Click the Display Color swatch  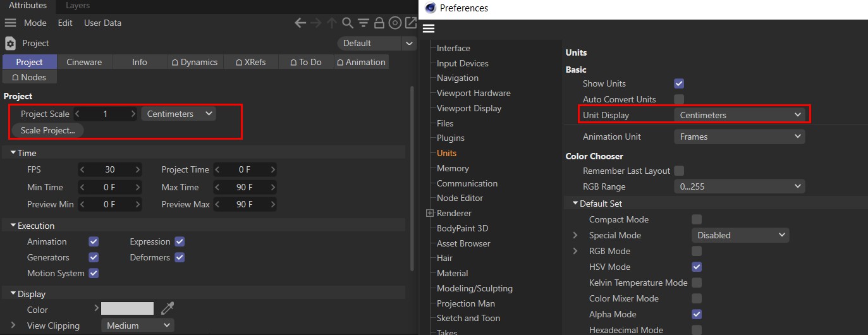pyautogui.click(x=127, y=308)
